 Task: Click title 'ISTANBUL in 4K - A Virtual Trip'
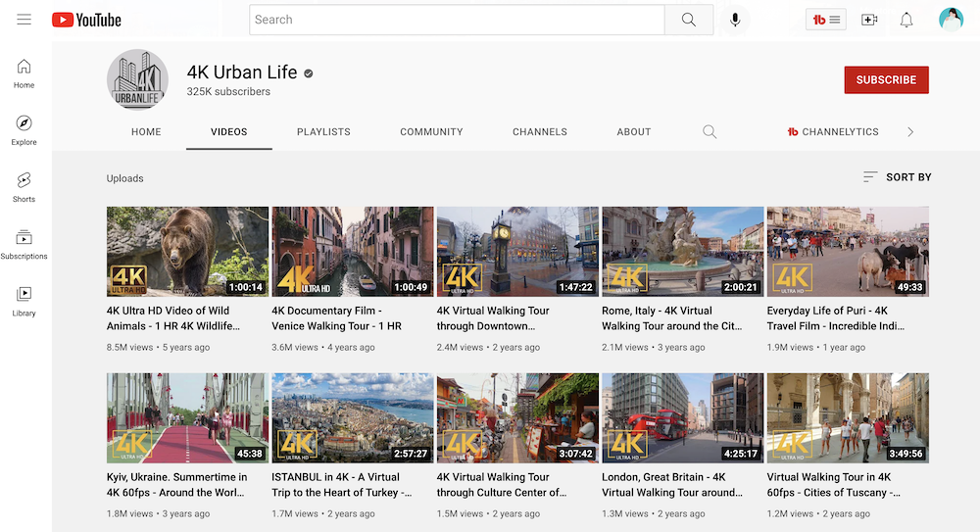tap(342, 485)
